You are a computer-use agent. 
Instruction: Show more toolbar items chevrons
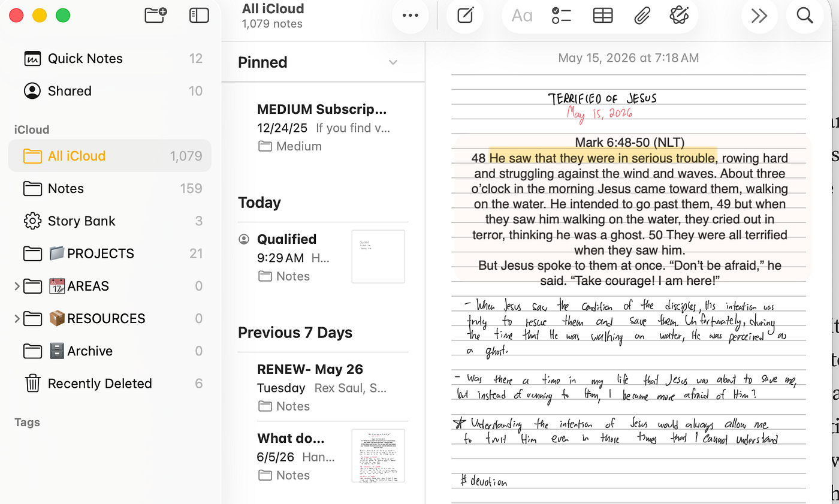(759, 16)
